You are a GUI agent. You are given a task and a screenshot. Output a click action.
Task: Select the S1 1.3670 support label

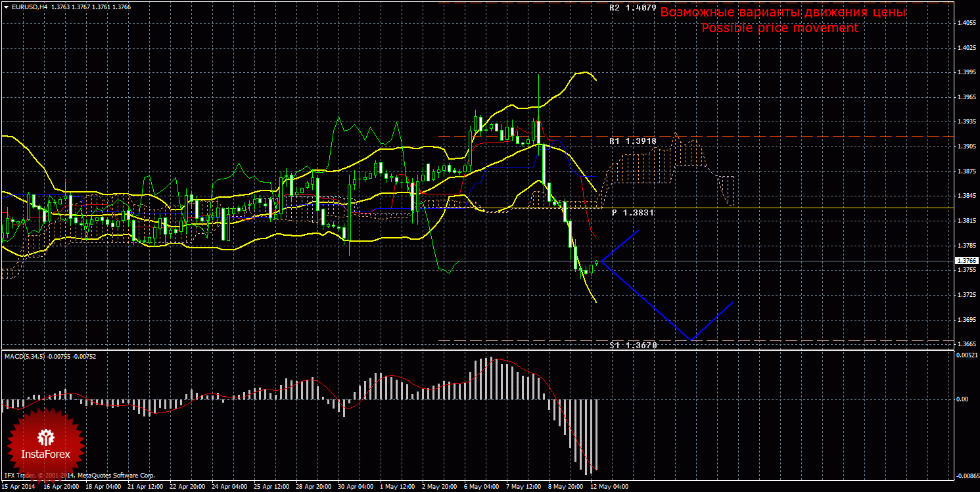[633, 345]
